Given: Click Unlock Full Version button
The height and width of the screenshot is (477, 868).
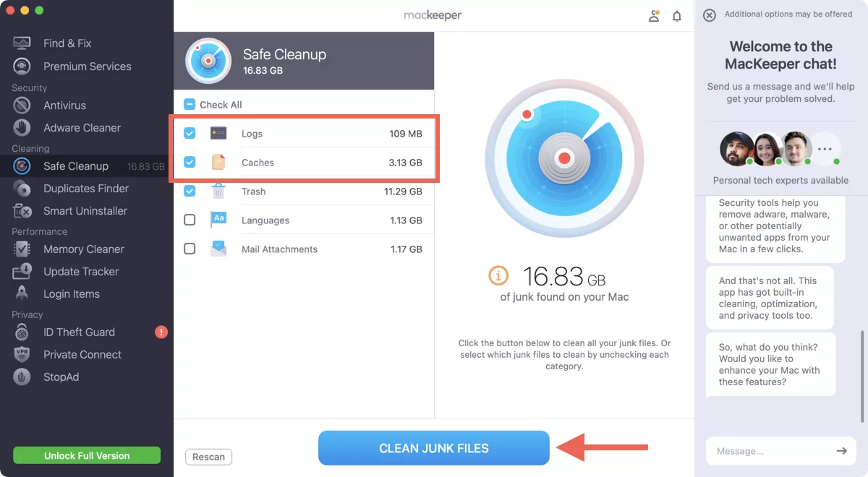Looking at the screenshot, I should coord(87,455).
